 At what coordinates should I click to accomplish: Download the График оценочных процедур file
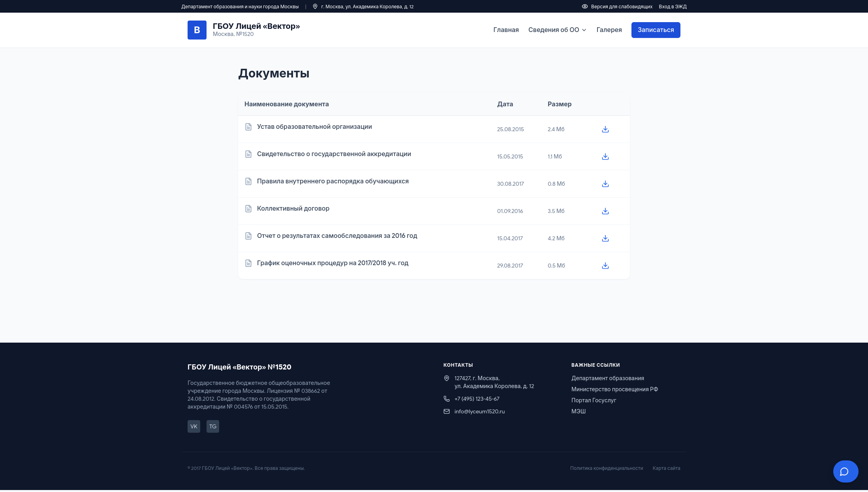tap(605, 266)
